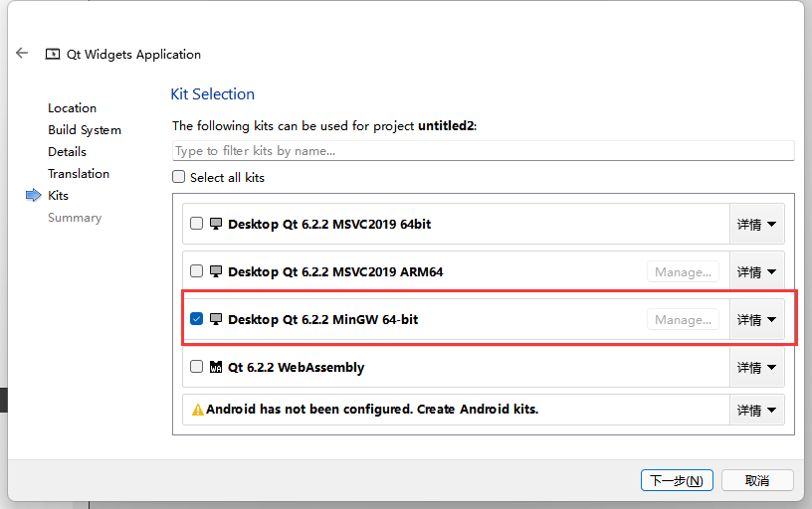Expand 详情 for MSVC2019 ARM64 kit
The height and width of the screenshot is (509, 812).
coord(756,271)
